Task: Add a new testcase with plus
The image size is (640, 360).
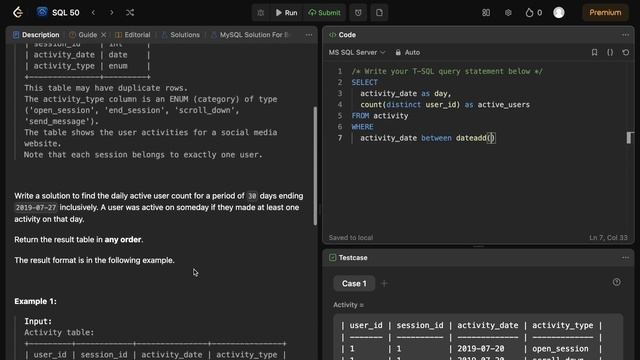Action: [384, 284]
